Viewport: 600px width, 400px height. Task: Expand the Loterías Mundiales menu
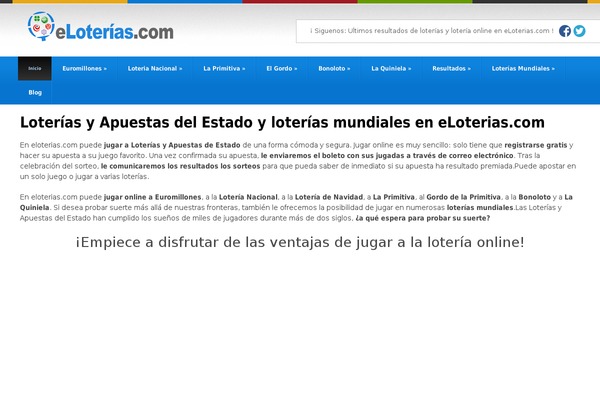click(523, 69)
